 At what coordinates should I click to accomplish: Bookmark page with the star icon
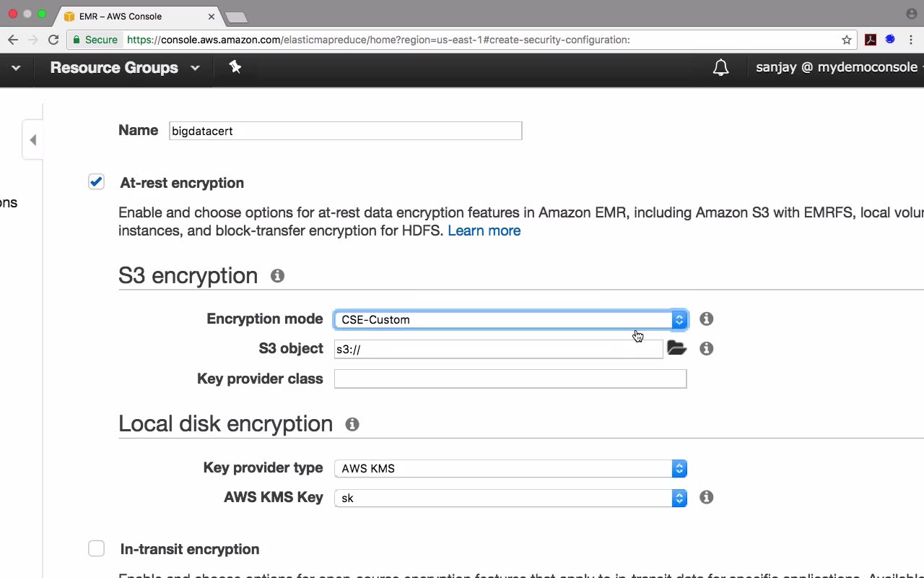847,40
